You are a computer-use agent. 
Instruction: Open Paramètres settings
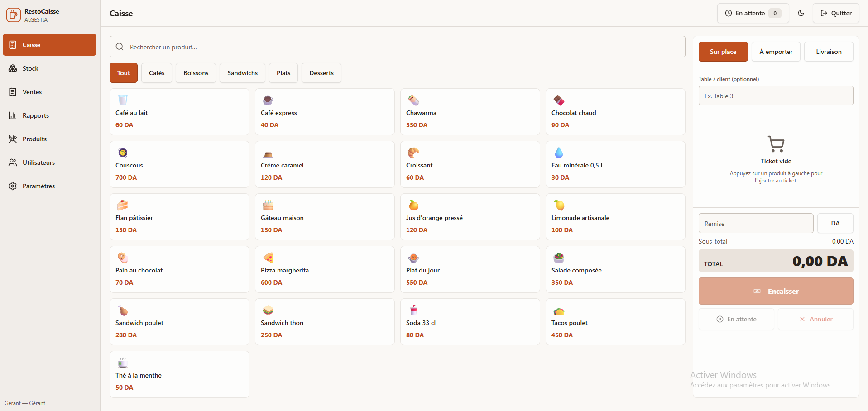(49, 186)
